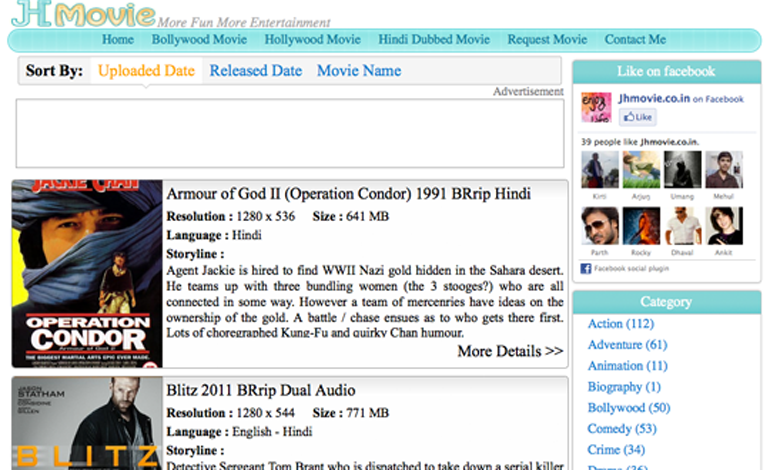
Task: Open Armour of God II title link
Action: [x=348, y=194]
